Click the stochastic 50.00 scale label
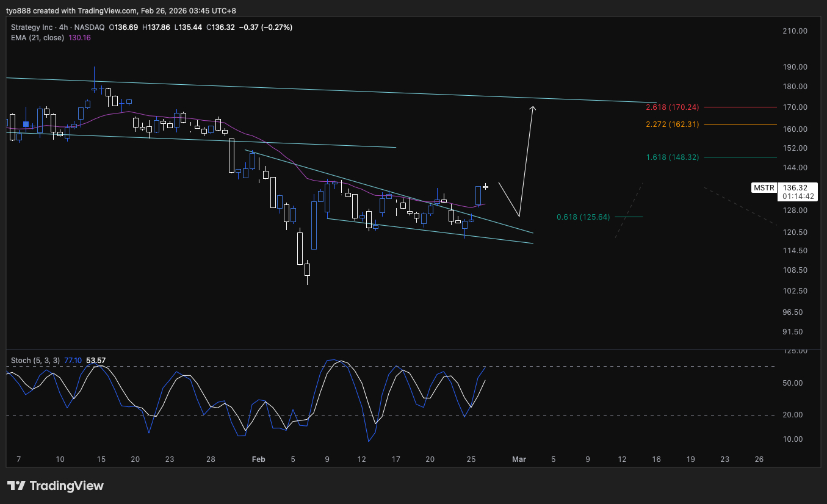Image resolution: width=827 pixels, height=504 pixels. pyautogui.click(x=796, y=383)
